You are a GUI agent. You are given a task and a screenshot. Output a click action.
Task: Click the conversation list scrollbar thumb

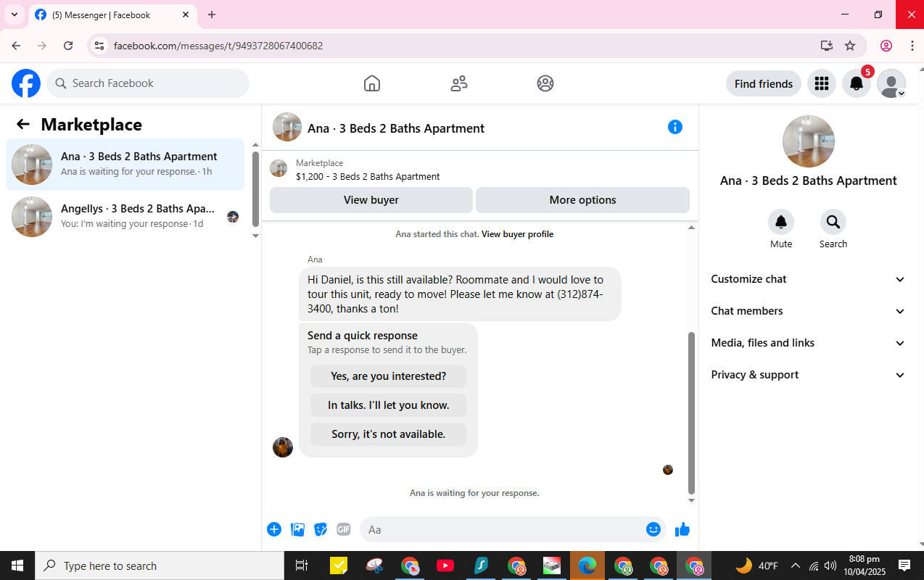pos(255,188)
